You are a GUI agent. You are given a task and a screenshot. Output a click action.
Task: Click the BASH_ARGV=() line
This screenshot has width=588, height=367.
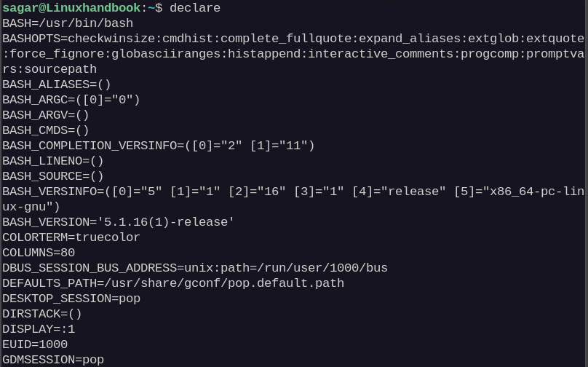click(x=46, y=115)
